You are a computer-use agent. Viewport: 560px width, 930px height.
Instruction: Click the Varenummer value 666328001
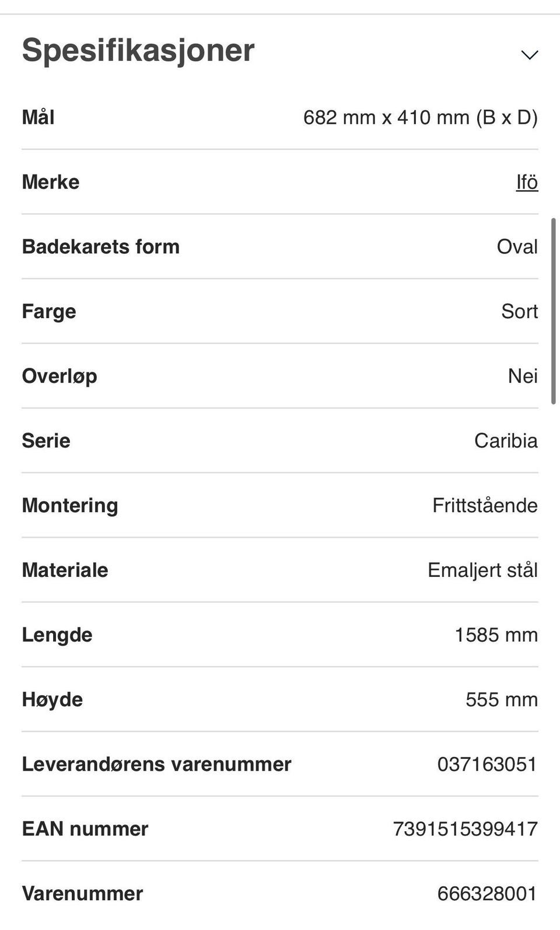[x=487, y=893]
